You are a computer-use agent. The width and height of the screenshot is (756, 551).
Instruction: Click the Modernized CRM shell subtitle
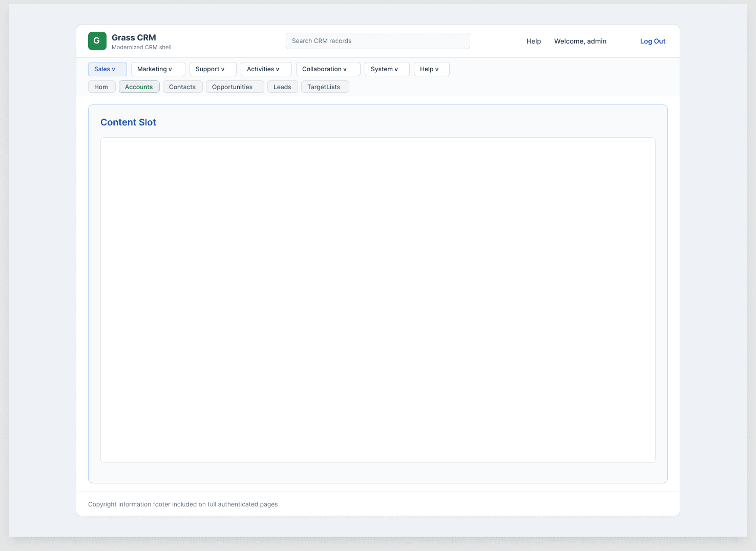click(141, 47)
